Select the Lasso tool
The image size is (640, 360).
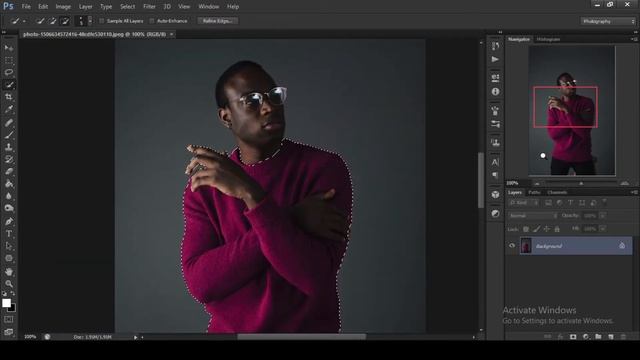point(9,72)
